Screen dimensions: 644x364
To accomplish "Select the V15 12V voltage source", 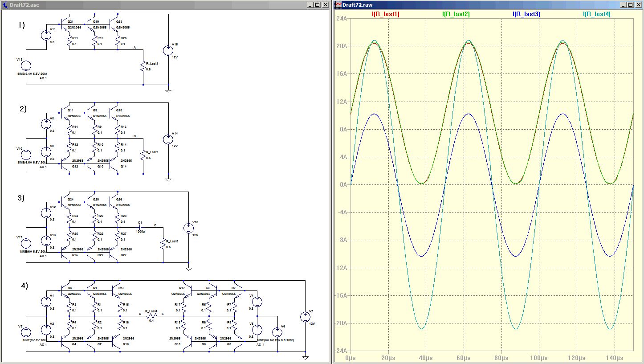I will click(x=168, y=50).
